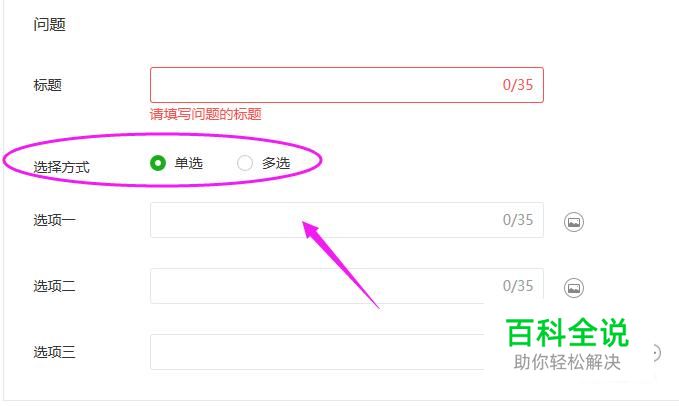Click the 选项一 label text
The height and width of the screenshot is (406, 679).
tap(55, 220)
